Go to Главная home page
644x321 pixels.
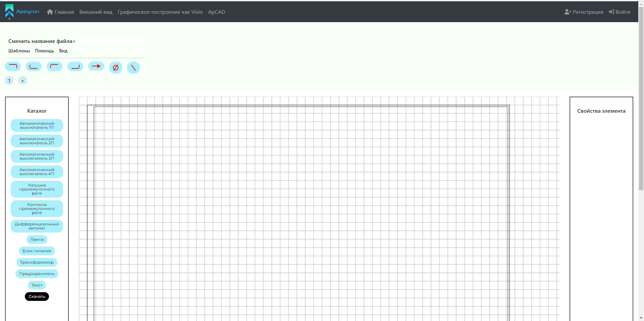[60, 12]
